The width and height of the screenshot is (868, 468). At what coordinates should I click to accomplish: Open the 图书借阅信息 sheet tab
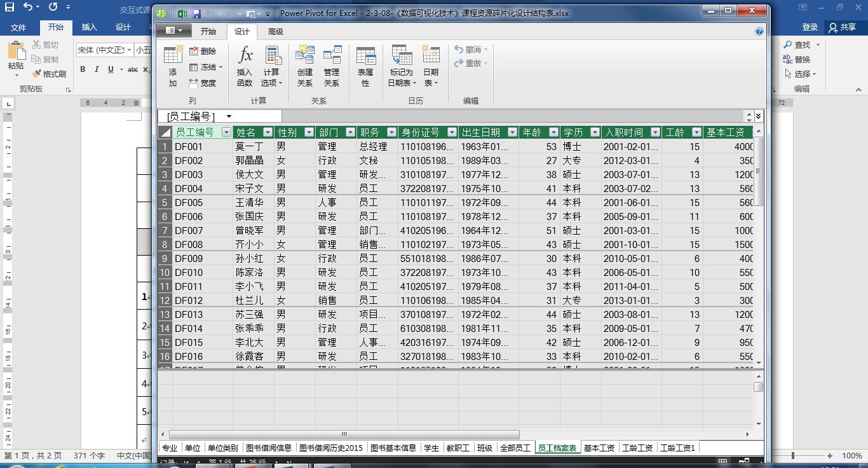(268, 448)
